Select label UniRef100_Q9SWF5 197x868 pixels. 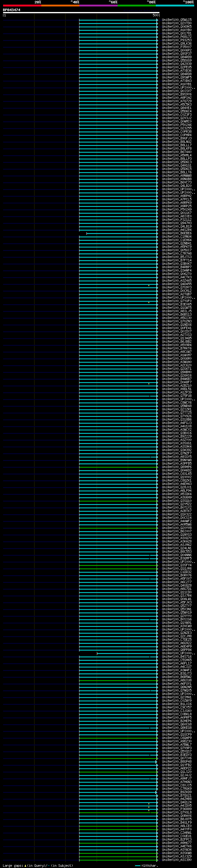[x=177, y=78]
